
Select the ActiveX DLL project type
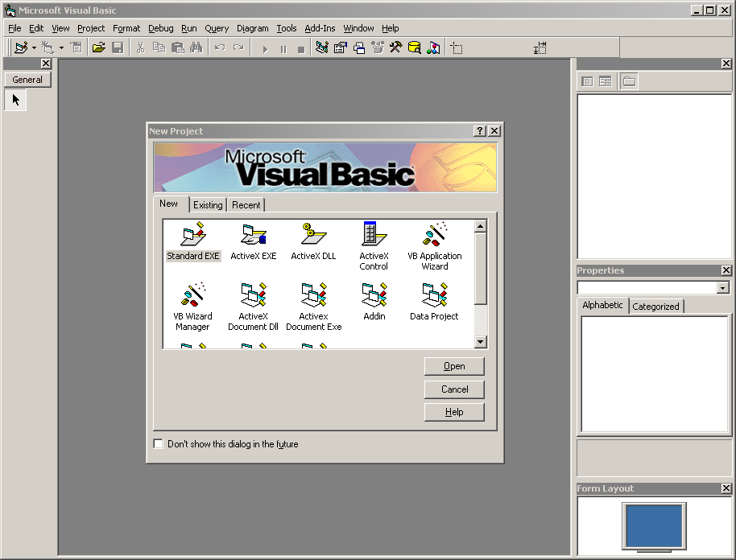pos(313,241)
